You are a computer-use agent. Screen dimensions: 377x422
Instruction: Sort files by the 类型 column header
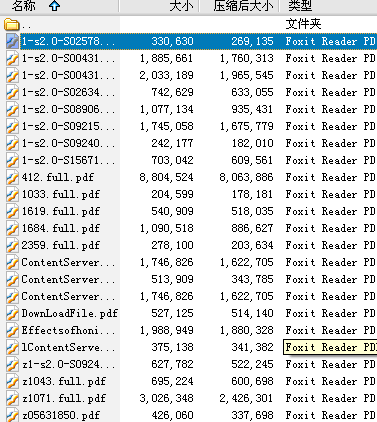click(300, 6)
